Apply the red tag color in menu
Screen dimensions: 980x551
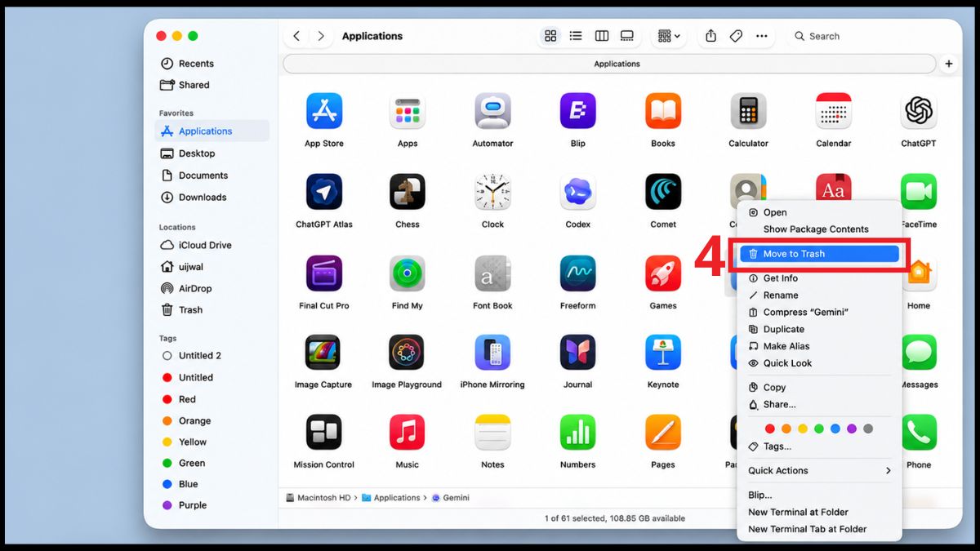click(x=769, y=429)
